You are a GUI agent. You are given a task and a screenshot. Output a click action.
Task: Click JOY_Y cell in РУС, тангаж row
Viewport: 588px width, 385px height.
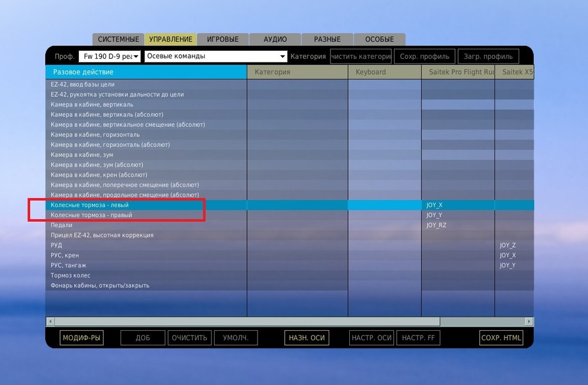pos(514,265)
